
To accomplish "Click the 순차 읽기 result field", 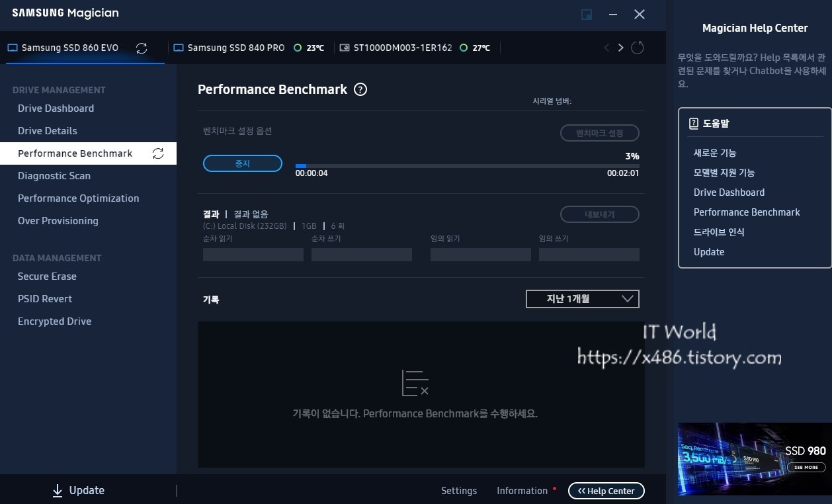I will 253,255.
